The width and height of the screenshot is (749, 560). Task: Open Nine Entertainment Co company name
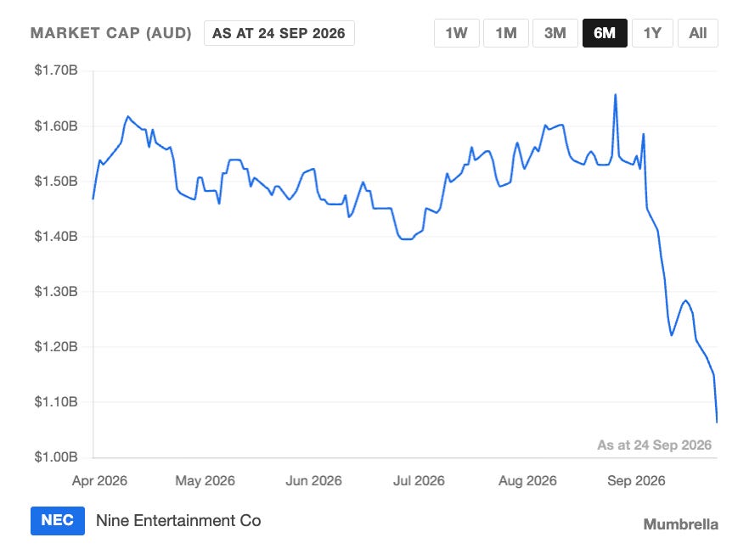pyautogui.click(x=178, y=520)
